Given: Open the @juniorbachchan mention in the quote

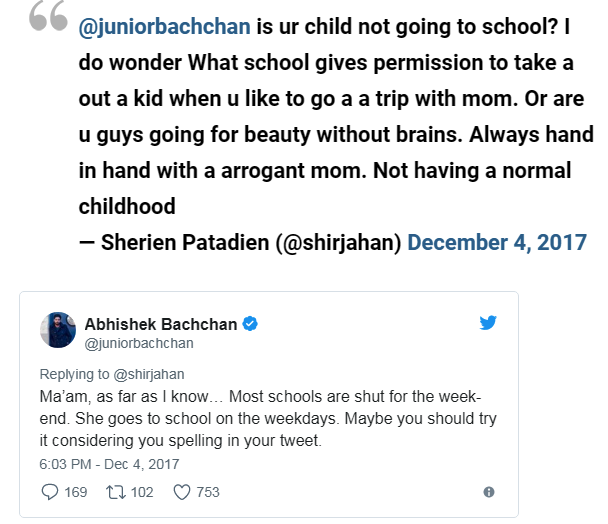Looking at the screenshot, I should [x=164, y=27].
